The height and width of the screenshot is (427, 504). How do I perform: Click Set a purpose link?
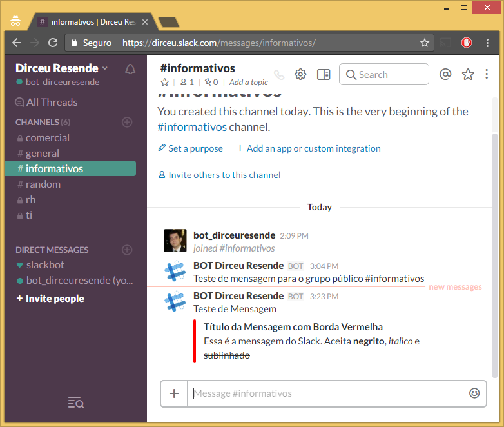[x=191, y=148]
